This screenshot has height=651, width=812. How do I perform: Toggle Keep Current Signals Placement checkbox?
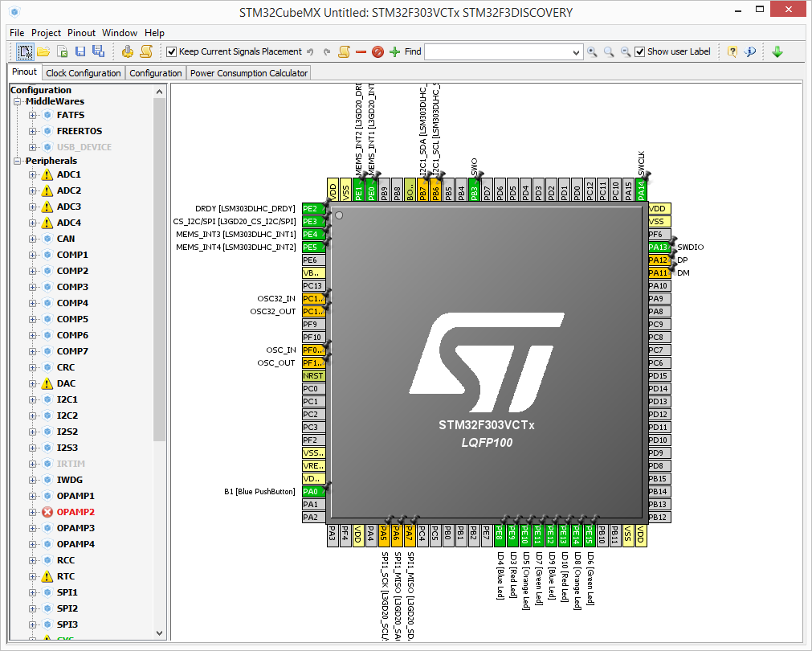pos(171,51)
